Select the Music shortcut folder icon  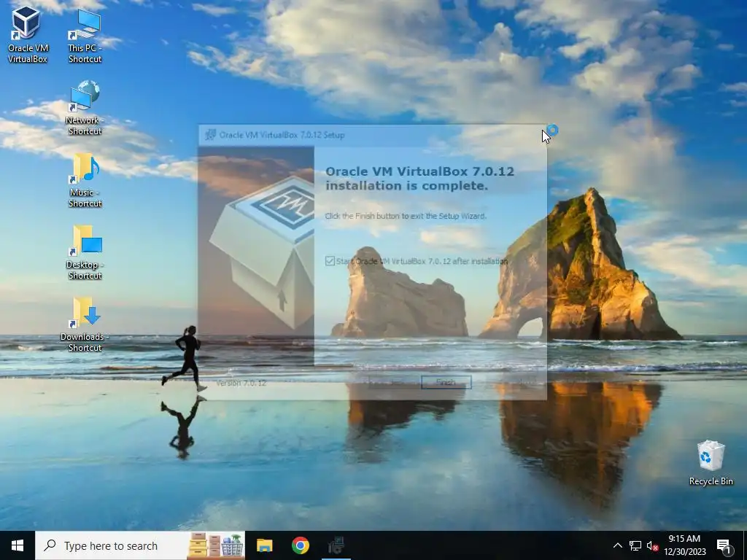(85, 181)
